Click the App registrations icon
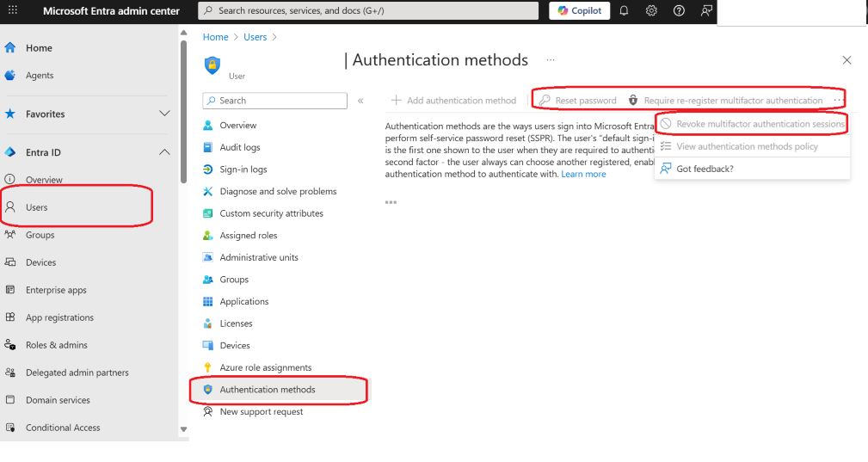Screen dimensions: 868x462 coord(10,317)
